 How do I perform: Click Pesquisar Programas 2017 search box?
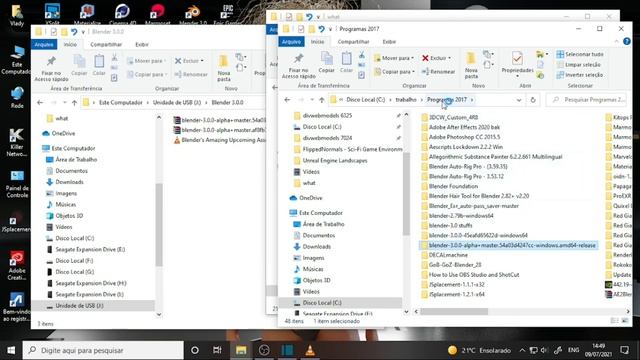(x=587, y=100)
